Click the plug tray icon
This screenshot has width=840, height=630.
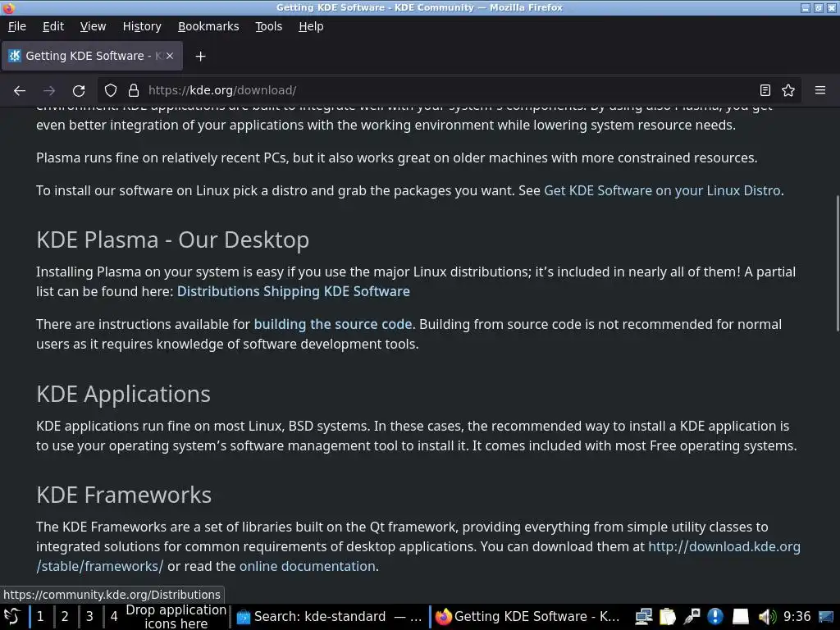coord(692,617)
